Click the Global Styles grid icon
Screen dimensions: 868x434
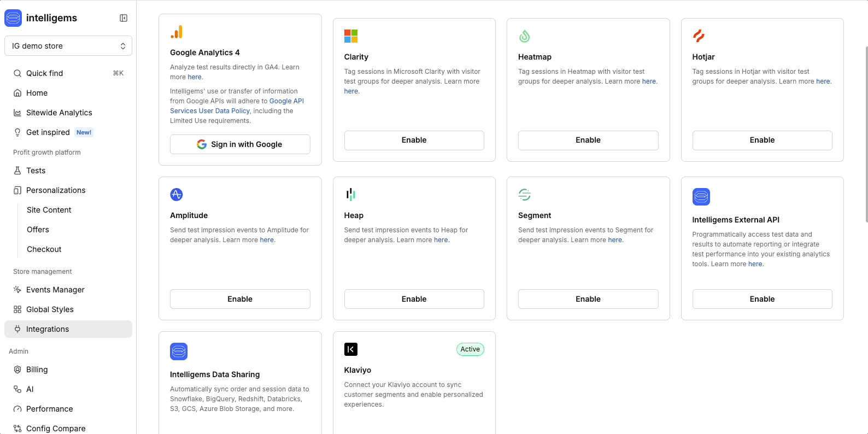coord(17,309)
